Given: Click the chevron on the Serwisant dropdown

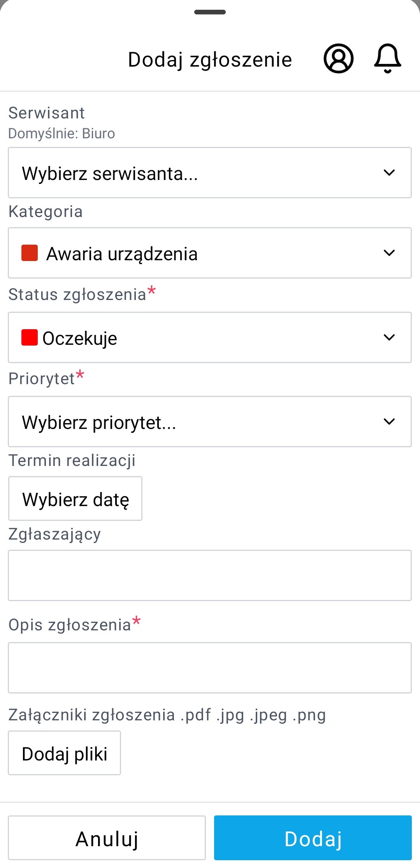Looking at the screenshot, I should coord(390,173).
